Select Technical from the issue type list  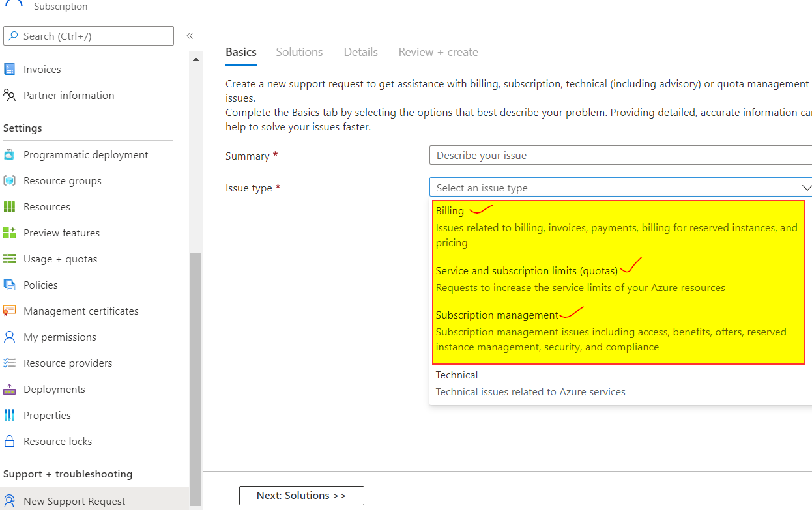coord(457,375)
